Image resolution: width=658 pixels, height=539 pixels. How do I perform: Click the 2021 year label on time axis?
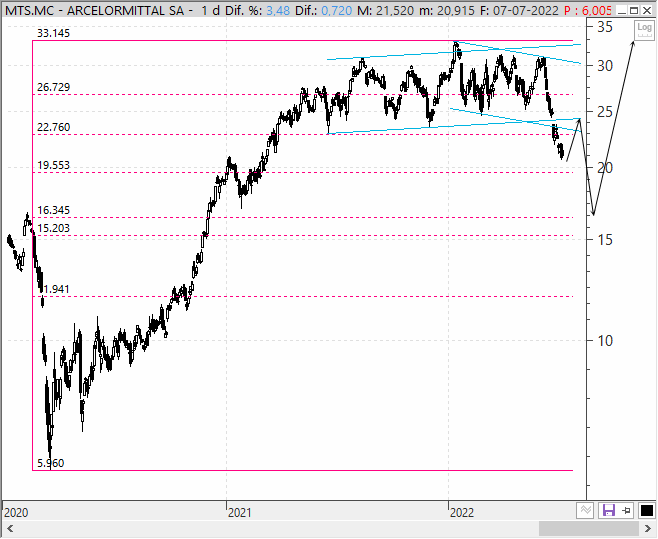[240, 513]
